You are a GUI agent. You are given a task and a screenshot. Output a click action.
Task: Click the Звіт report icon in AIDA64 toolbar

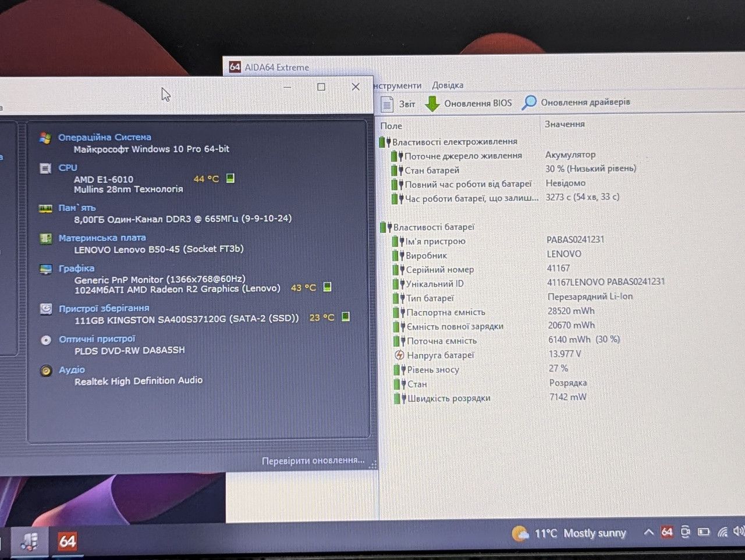[387, 104]
